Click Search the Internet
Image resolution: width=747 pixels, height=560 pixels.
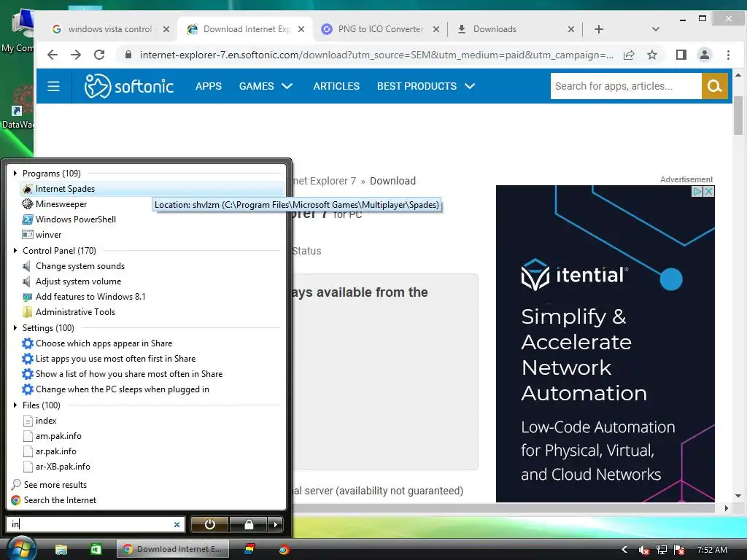click(x=53, y=500)
